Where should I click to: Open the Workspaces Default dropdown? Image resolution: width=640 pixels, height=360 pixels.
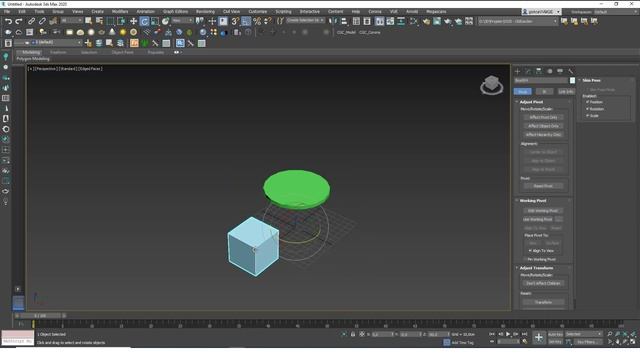615,12
